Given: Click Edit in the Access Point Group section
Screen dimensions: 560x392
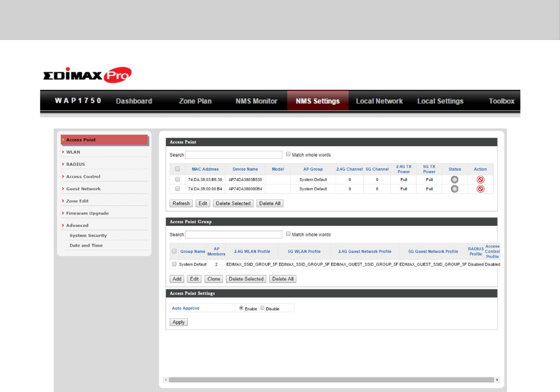Looking at the screenshot, I should (x=194, y=279).
